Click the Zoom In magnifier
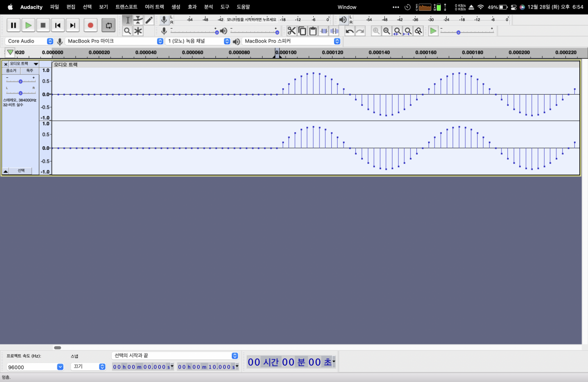Viewport: 588px width, 382px height. point(376,31)
